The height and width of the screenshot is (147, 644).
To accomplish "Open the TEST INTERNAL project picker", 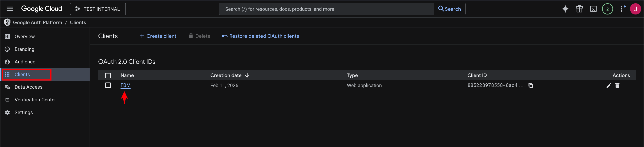I will click(x=98, y=9).
